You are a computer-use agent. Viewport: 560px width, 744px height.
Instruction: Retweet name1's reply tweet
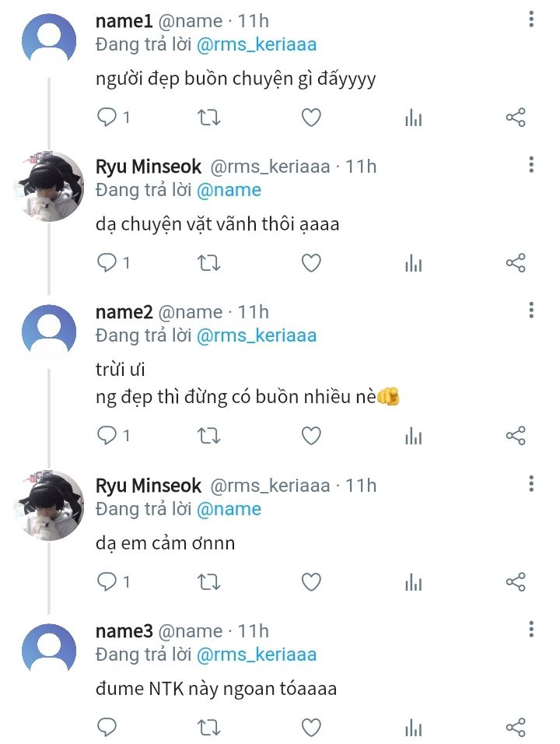pyautogui.click(x=209, y=118)
